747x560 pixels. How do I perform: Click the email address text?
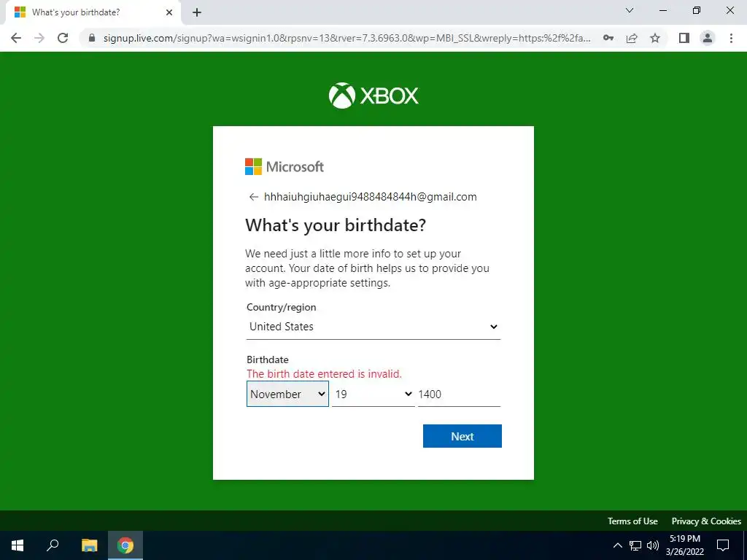(370, 197)
